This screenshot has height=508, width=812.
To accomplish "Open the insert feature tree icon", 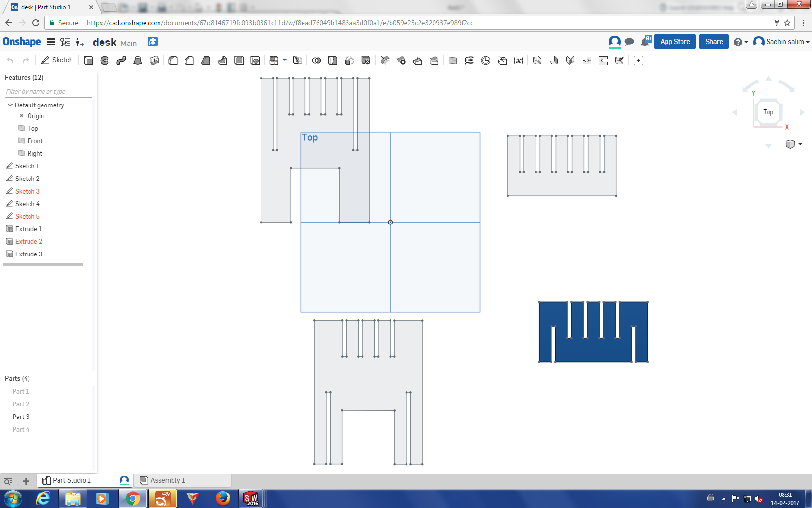I will (80, 43).
